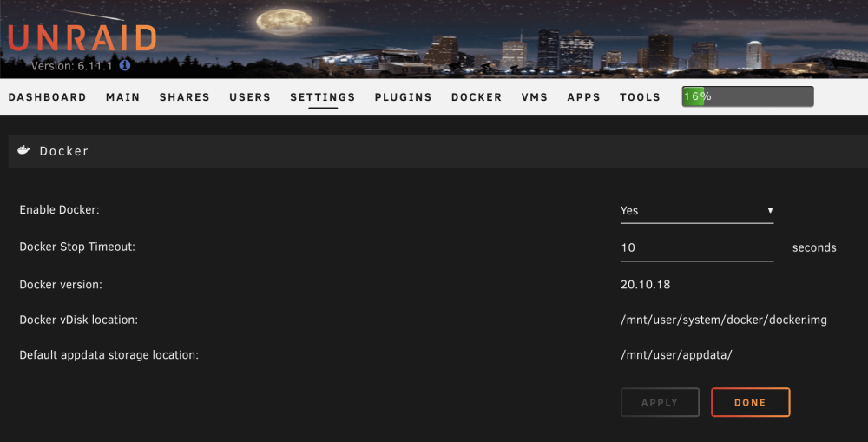The width and height of the screenshot is (868, 442).
Task: Open the Tools menu
Action: 640,97
